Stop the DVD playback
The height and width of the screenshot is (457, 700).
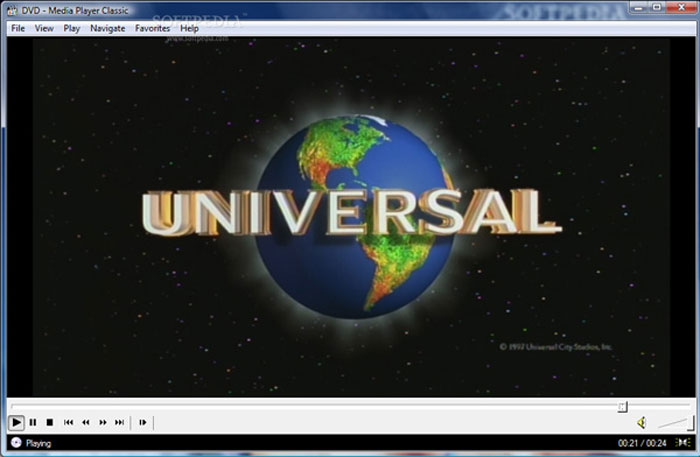pos(50,422)
